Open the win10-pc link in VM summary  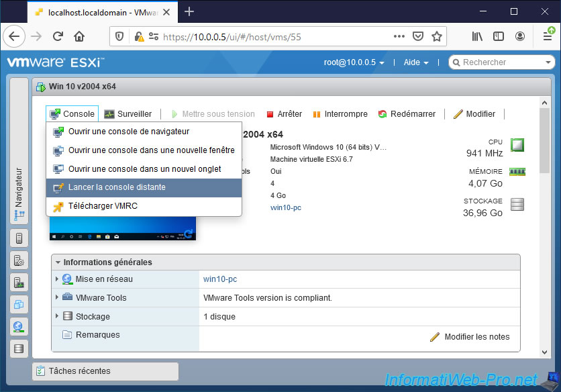[x=285, y=207]
